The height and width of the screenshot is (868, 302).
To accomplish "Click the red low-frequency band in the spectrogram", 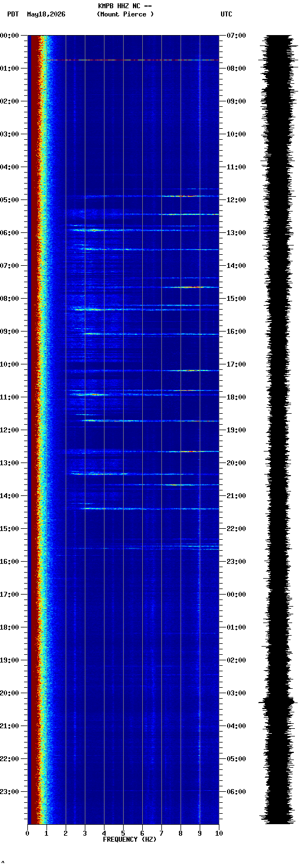I will click(x=34, y=429).
